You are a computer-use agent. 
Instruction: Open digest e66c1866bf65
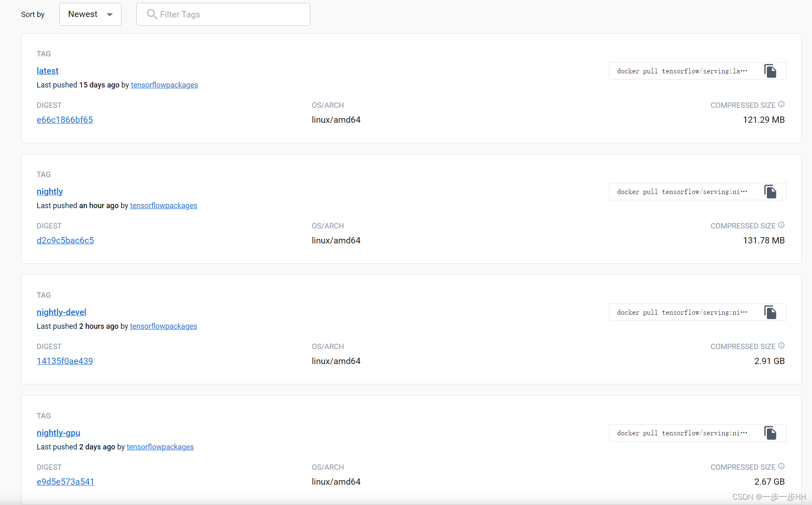(x=65, y=120)
